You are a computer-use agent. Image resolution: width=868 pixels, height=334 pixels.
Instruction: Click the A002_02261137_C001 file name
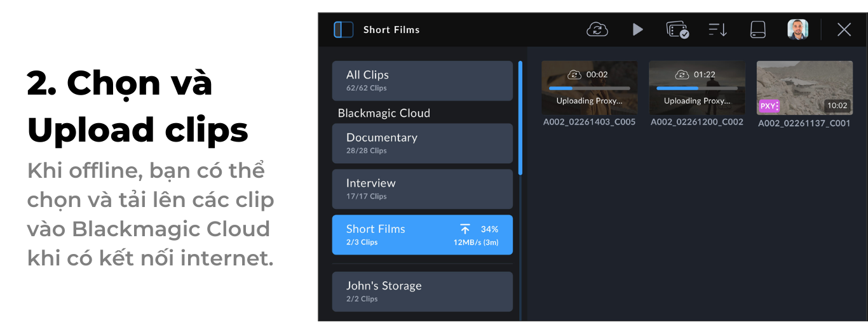point(804,123)
